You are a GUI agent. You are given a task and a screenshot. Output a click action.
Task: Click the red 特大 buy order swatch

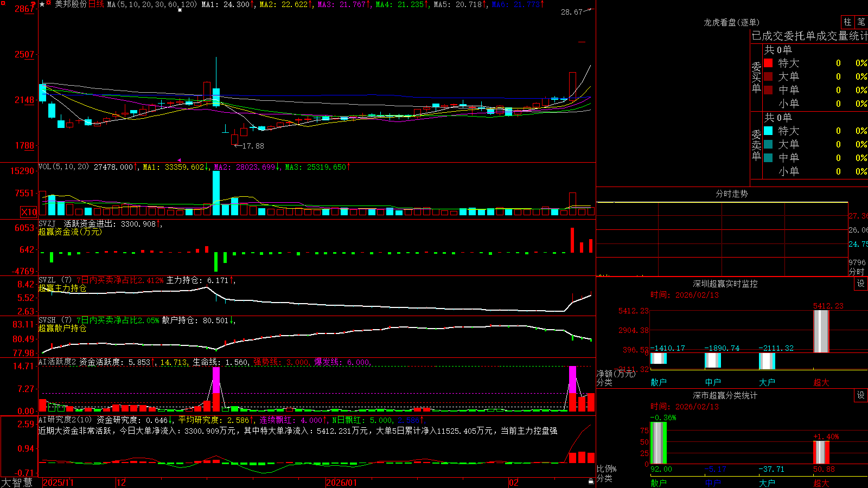coord(768,63)
